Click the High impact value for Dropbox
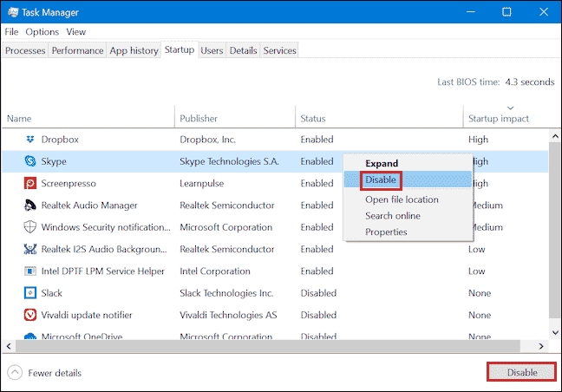Image resolution: width=562 pixels, height=392 pixels. coord(478,140)
